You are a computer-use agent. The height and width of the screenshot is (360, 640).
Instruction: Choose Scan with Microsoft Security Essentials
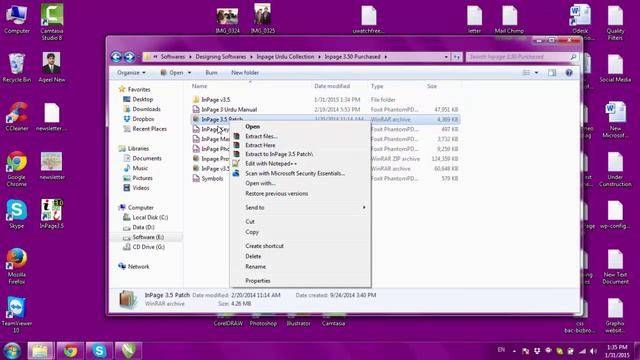coord(300,173)
